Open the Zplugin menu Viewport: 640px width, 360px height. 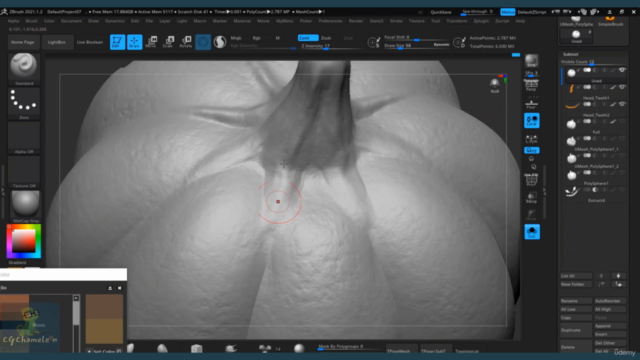(481, 21)
